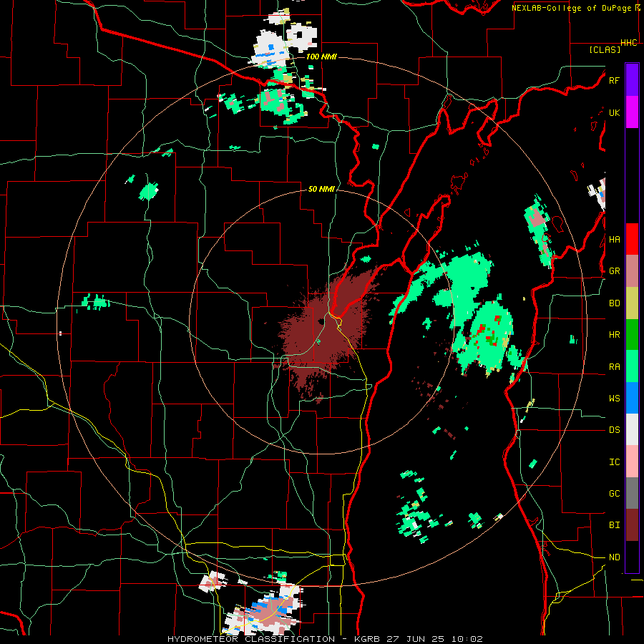Click the red HA hail color swatch
The width and height of the screenshot is (644, 644).
632,239
